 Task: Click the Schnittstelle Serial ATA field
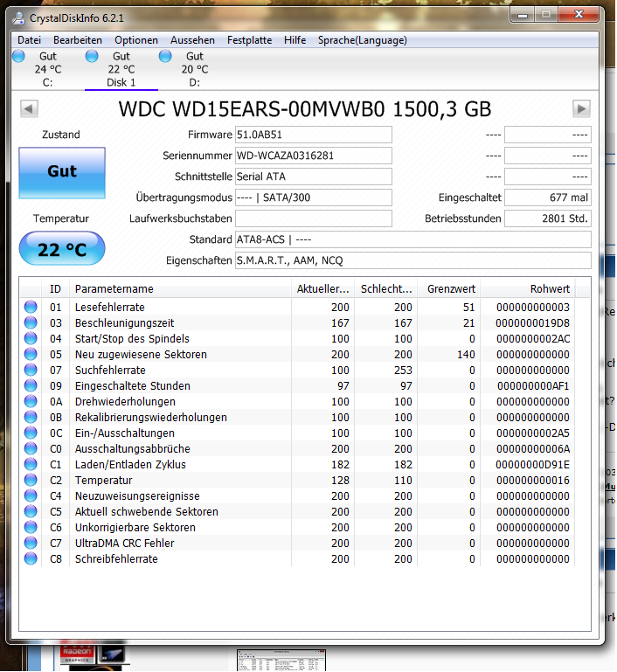point(313,177)
